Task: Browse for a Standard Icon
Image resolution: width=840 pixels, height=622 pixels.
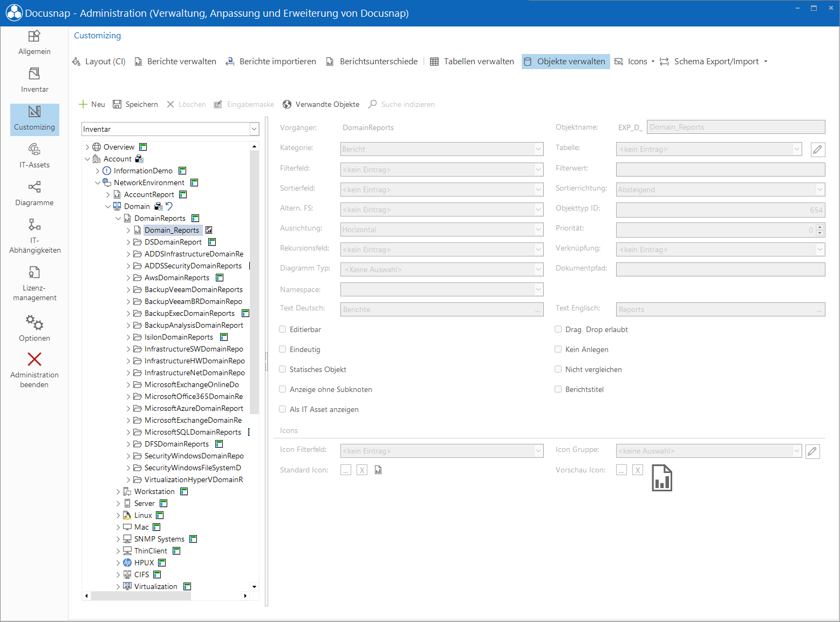Action: pyautogui.click(x=346, y=470)
